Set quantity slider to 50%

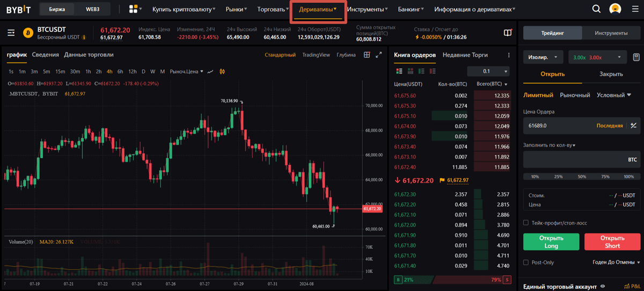click(x=582, y=176)
